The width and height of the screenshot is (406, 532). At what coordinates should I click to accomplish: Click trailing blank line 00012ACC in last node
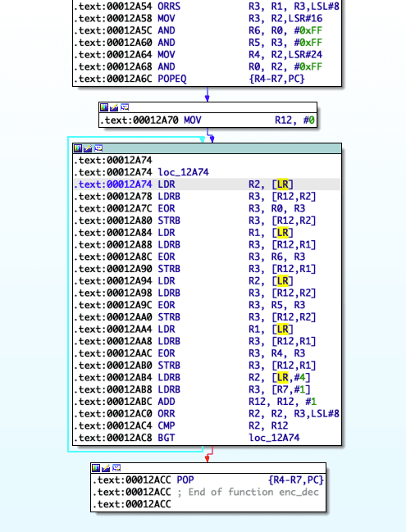pos(132,504)
